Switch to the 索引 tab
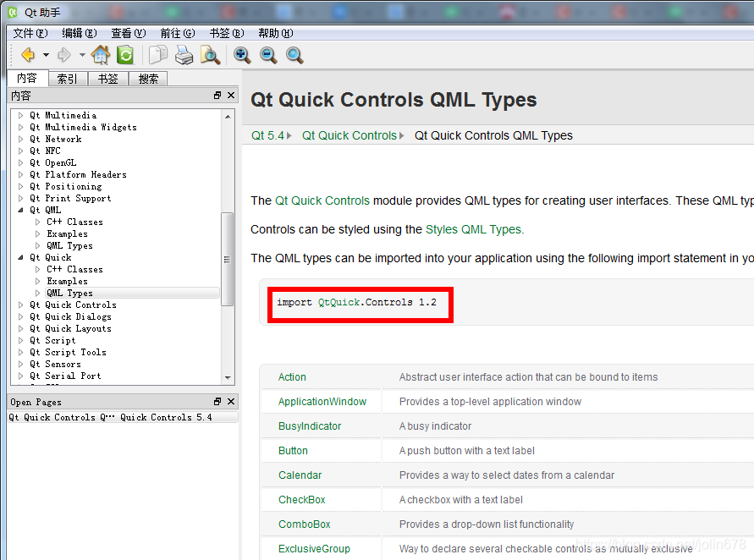The image size is (754, 560). tap(67, 78)
